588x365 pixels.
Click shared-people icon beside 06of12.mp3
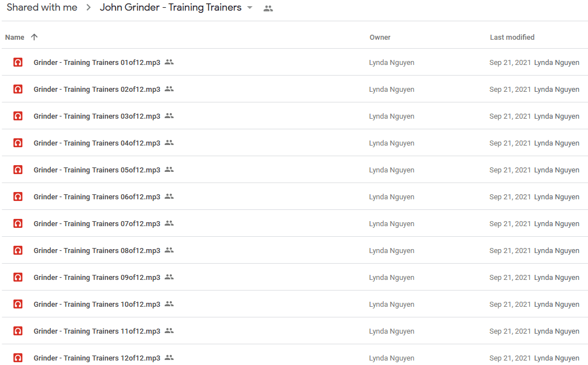point(169,196)
